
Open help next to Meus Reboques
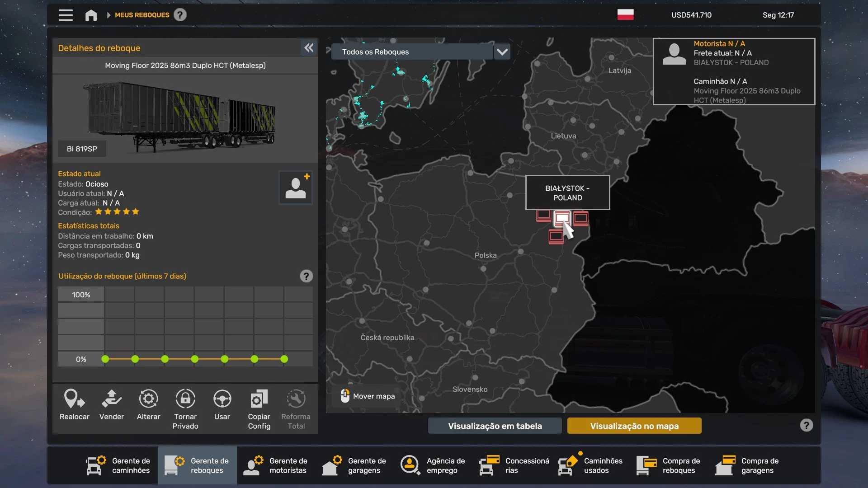click(x=180, y=15)
